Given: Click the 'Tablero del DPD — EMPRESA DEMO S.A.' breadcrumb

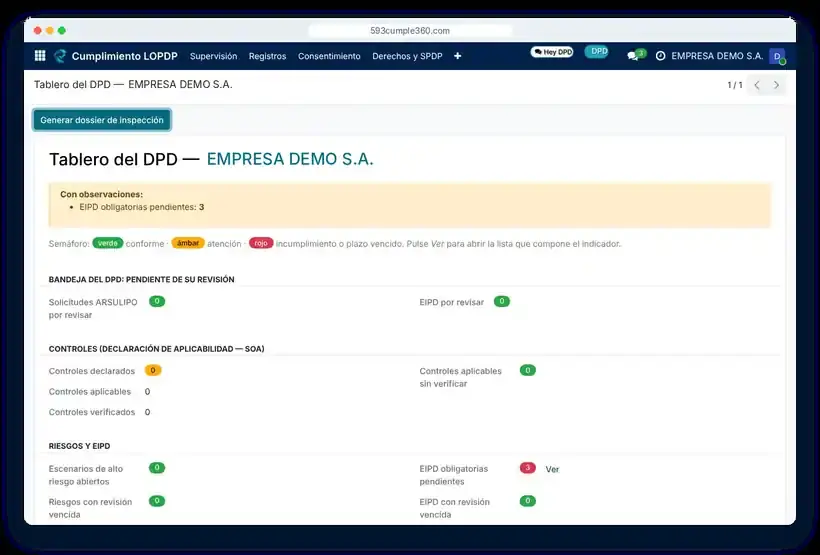Looking at the screenshot, I should click(x=133, y=84).
